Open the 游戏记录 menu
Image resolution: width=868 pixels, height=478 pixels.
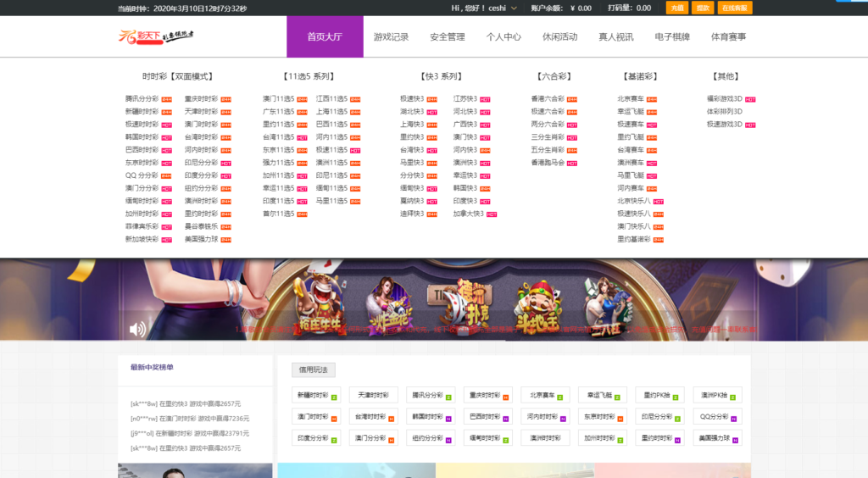coord(392,37)
